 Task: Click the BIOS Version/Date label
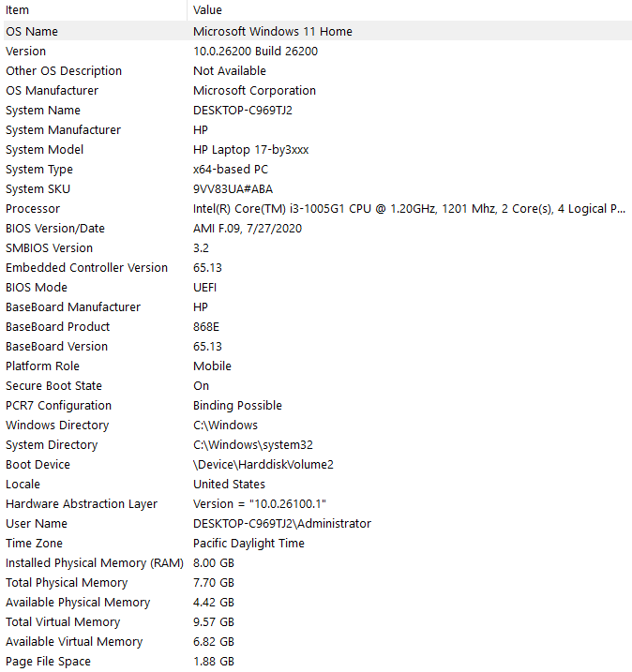[x=55, y=229]
